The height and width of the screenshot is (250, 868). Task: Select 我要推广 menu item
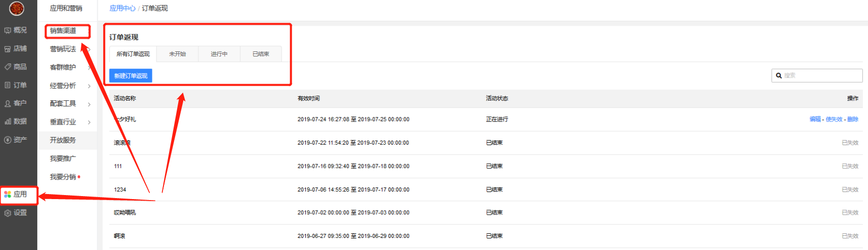pos(63,158)
